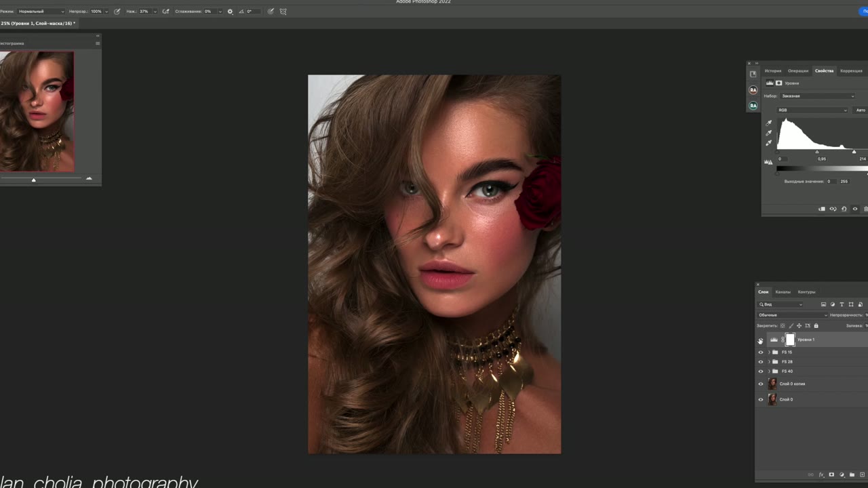
Task: Open the Обычные layer blend mode dropdown
Action: pyautogui.click(x=793, y=315)
